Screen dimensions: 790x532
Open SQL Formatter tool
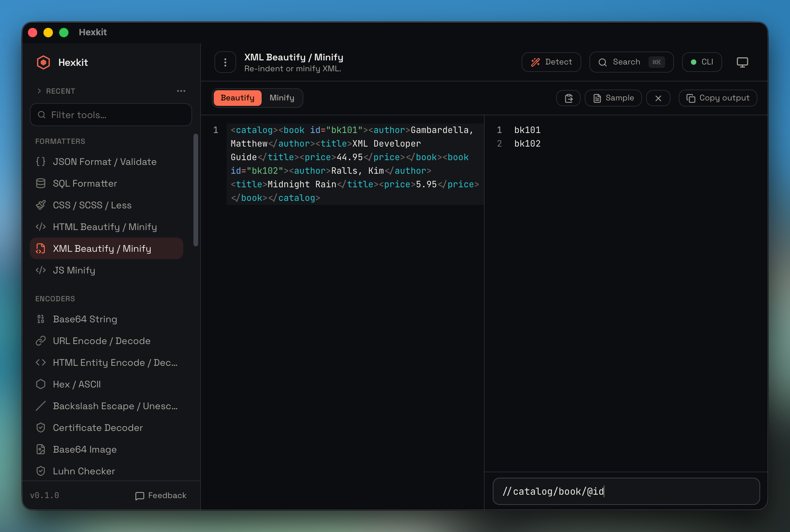pyautogui.click(x=107, y=184)
